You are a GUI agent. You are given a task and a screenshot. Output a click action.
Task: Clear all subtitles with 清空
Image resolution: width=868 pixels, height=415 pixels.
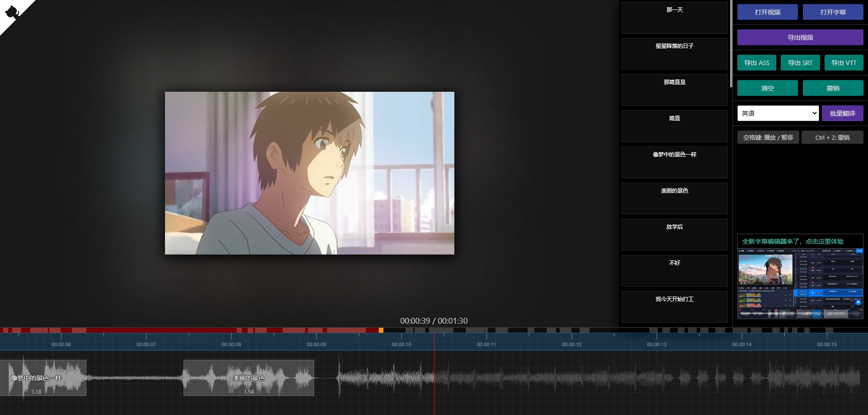pos(767,88)
